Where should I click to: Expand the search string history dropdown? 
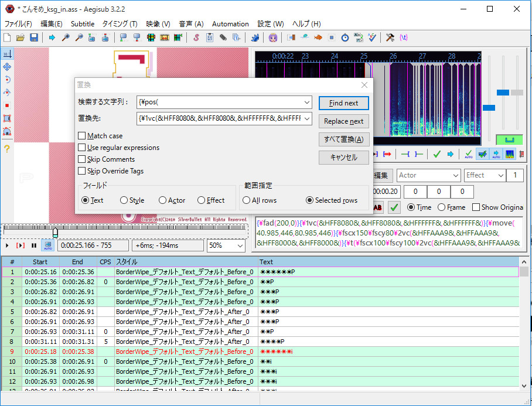click(306, 102)
